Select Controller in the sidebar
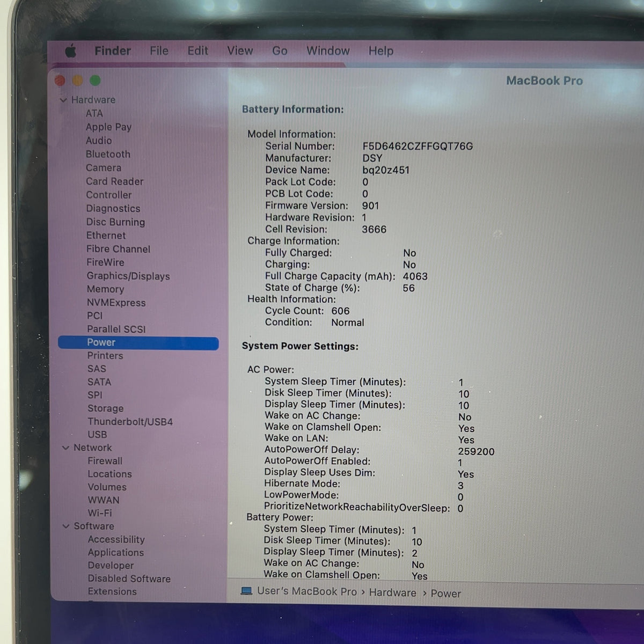This screenshot has width=644, height=644. (109, 195)
